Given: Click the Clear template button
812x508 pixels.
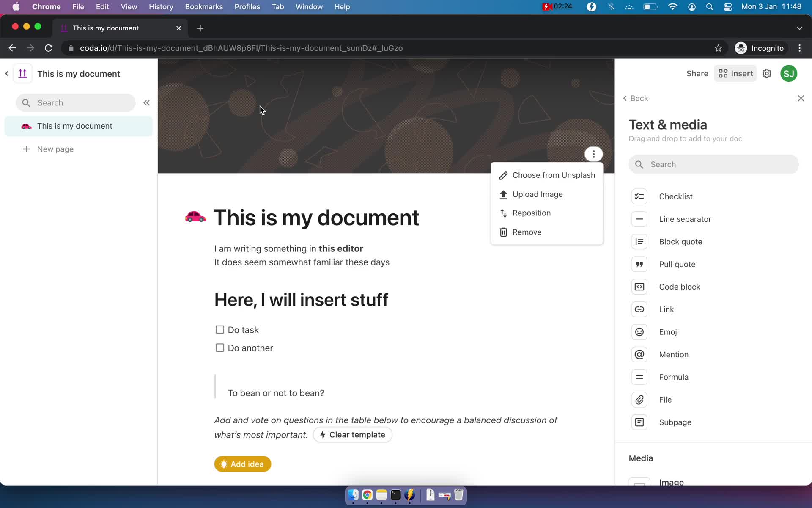Looking at the screenshot, I should click(352, 434).
